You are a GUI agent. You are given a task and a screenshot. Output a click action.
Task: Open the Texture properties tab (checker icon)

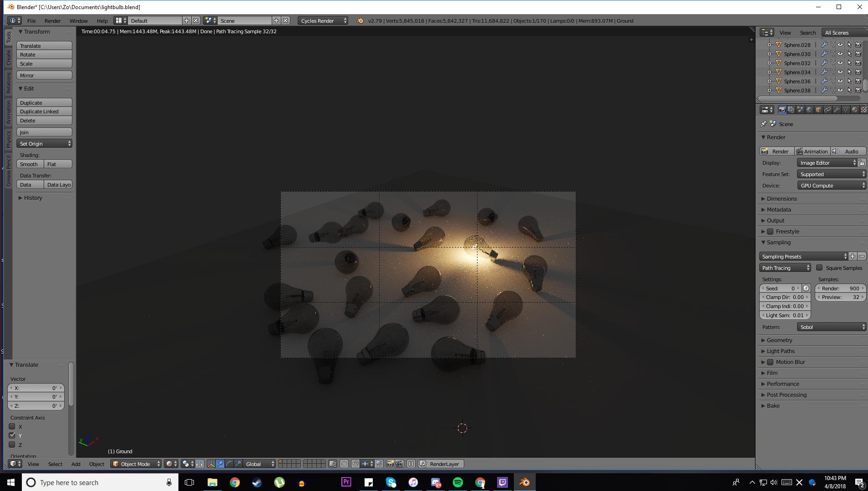point(863,110)
